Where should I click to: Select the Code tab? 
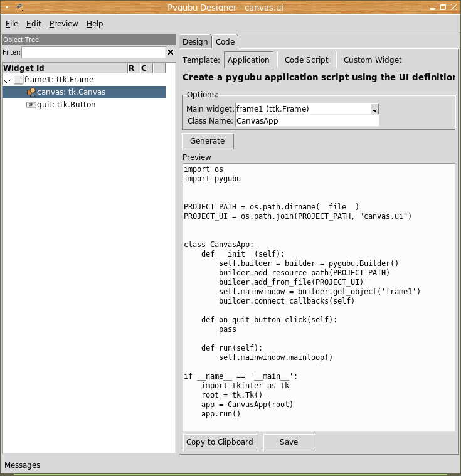(225, 42)
